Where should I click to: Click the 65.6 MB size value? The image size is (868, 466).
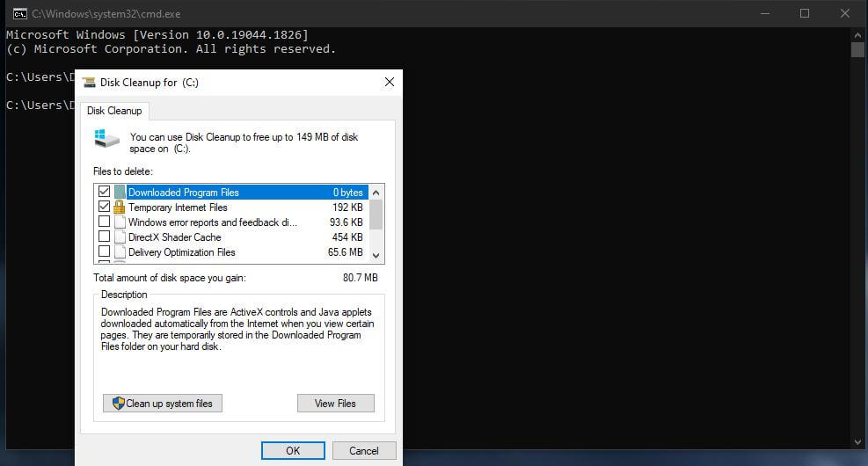[346, 252]
